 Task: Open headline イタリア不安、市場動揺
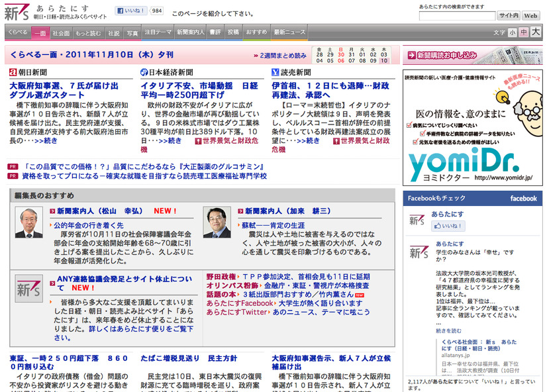click(199, 90)
